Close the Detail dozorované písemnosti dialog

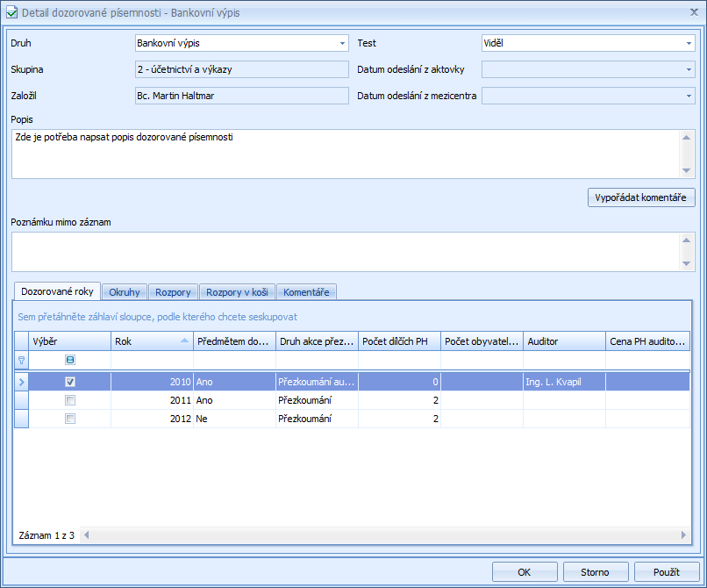(x=695, y=12)
